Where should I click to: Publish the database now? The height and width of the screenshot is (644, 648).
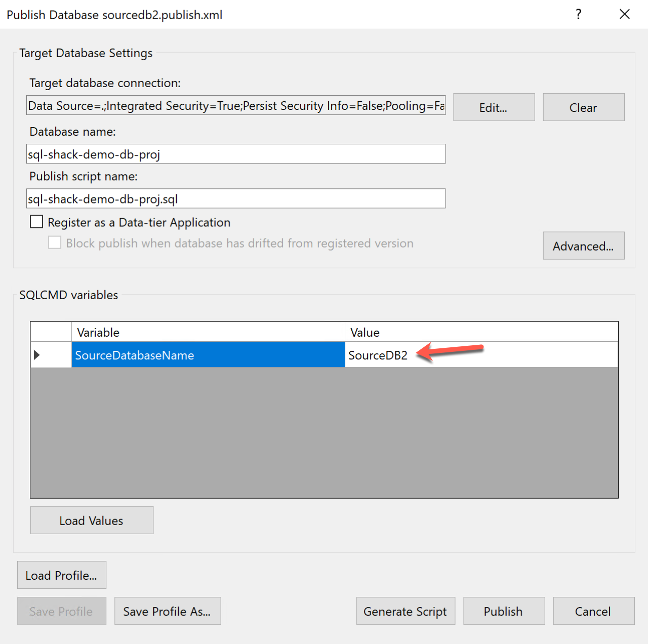[x=503, y=611]
